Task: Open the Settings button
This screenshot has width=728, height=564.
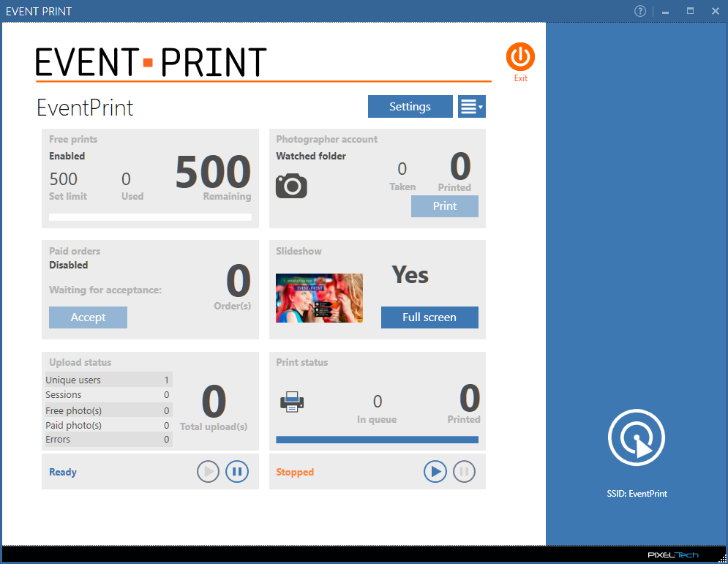Action: (410, 106)
